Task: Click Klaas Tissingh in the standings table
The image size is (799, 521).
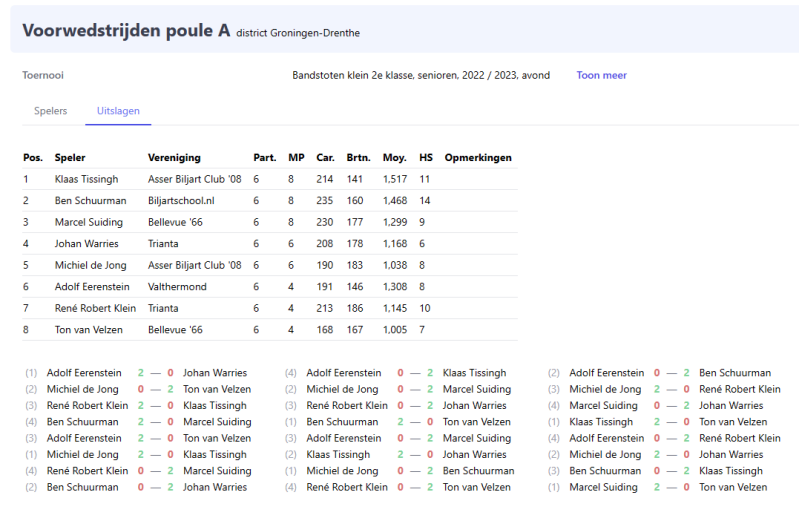Action: 86,179
